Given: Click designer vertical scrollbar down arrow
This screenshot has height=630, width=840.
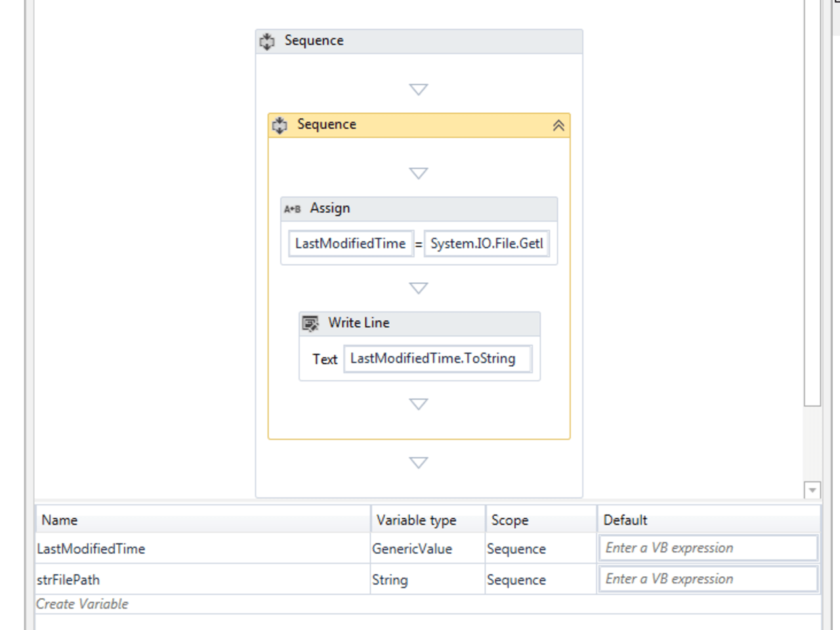Looking at the screenshot, I should tap(812, 490).
